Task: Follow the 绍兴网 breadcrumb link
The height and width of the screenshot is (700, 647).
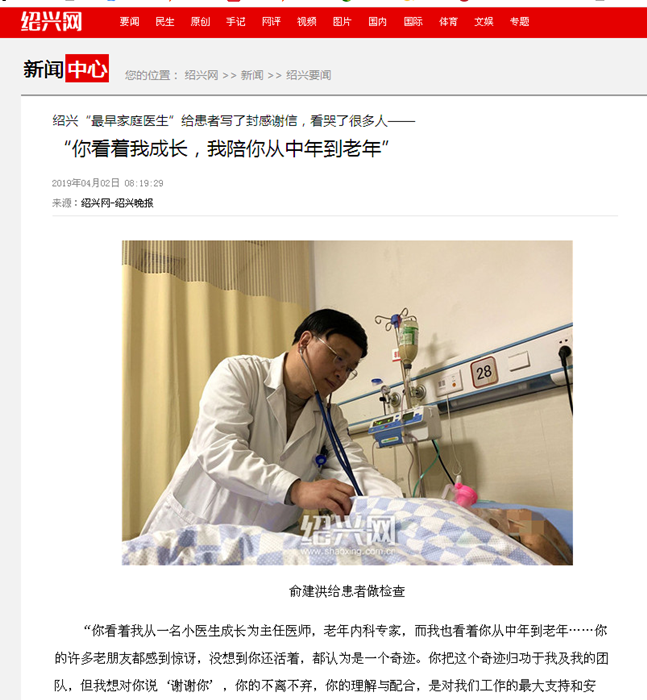Action: coord(201,75)
